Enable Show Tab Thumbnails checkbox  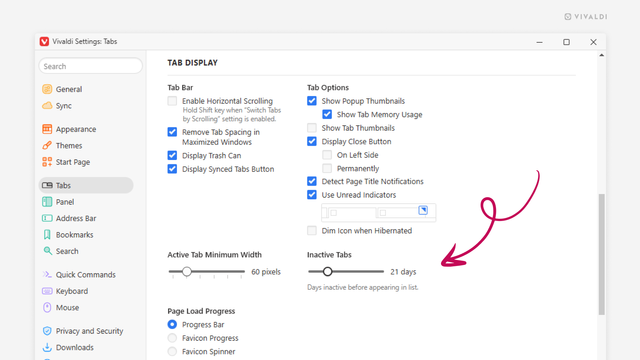[x=312, y=128]
